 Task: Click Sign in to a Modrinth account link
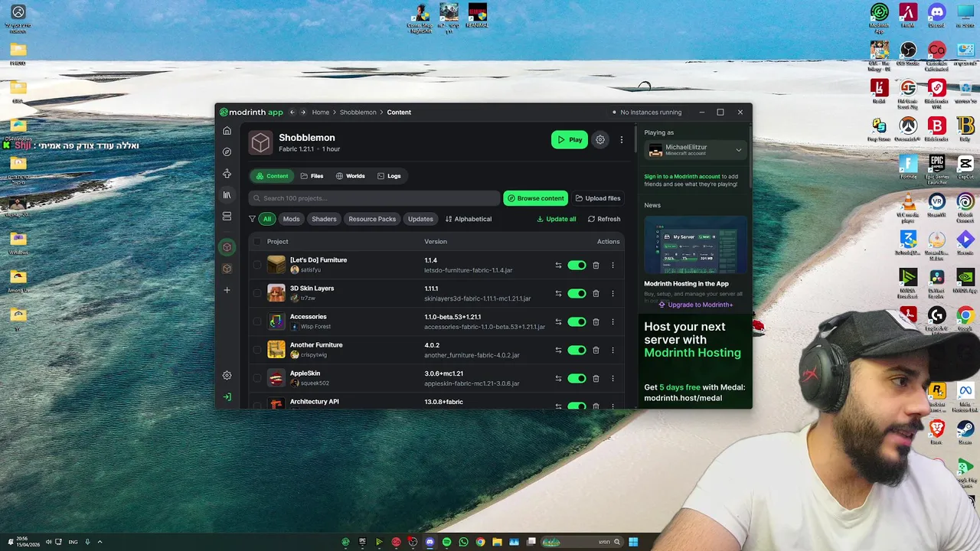[682, 177]
